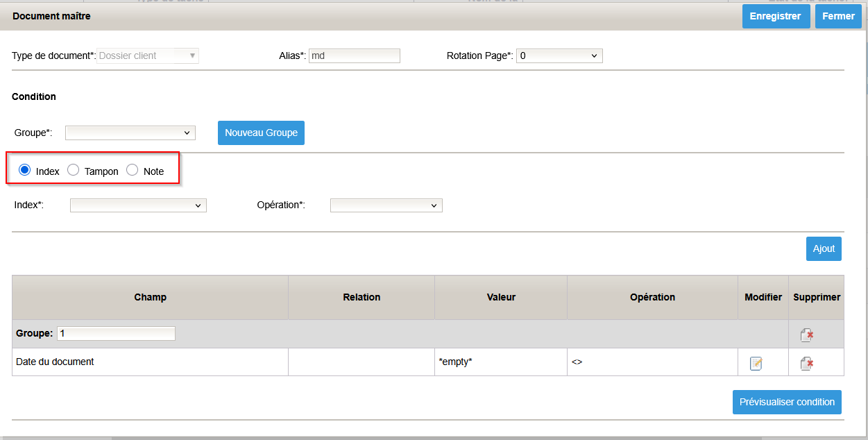Delete the Groupe 1 condition group
The image size is (868, 440).
point(806,335)
